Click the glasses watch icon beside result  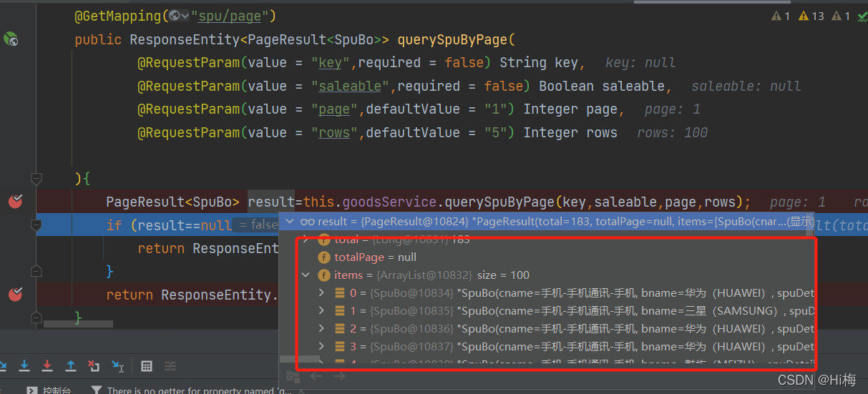[308, 222]
